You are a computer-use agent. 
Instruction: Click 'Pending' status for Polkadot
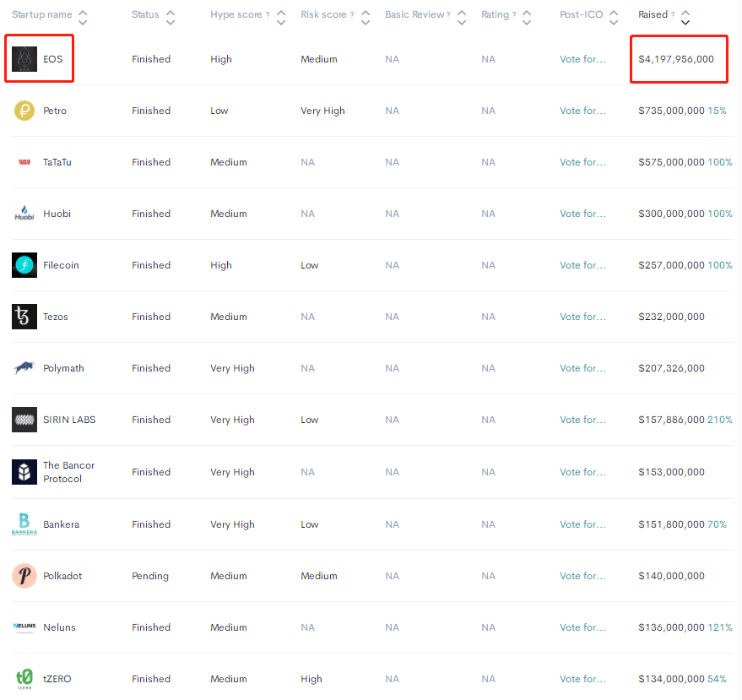(x=150, y=576)
